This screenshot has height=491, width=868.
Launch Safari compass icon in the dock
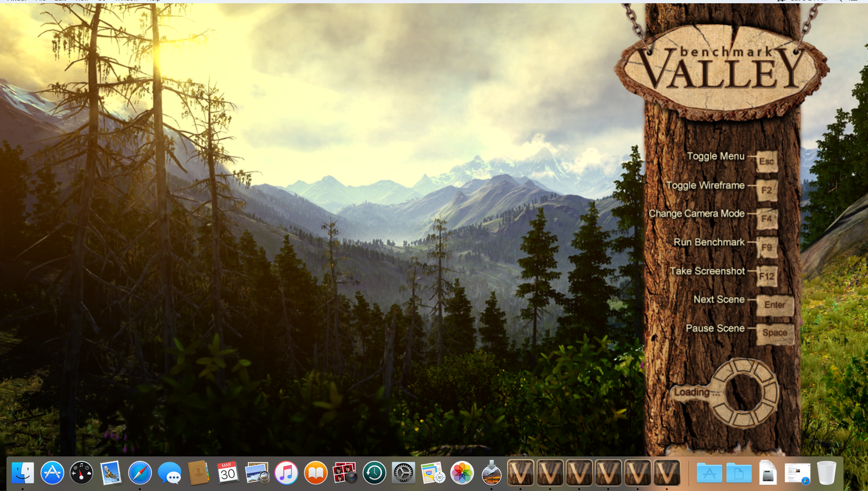coord(140,473)
